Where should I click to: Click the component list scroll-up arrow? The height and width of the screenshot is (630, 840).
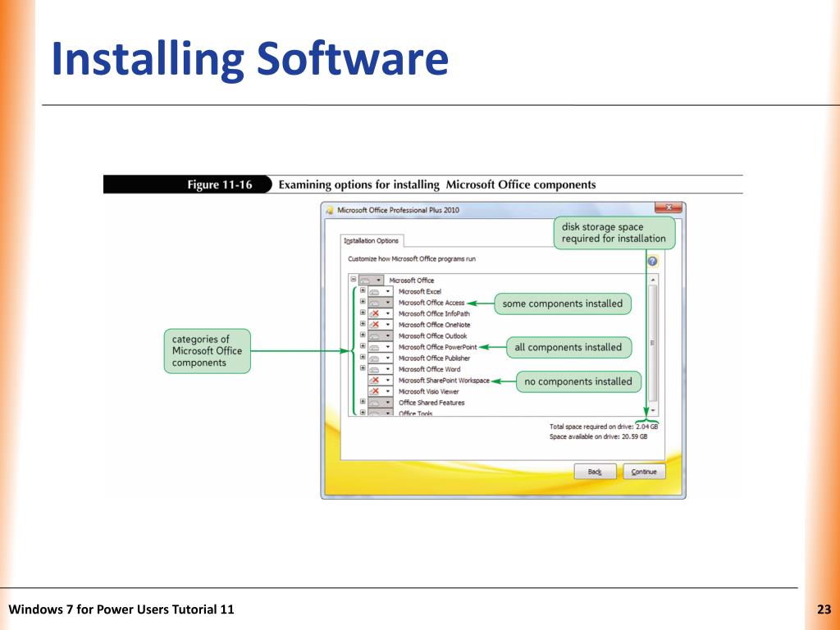pos(652,280)
